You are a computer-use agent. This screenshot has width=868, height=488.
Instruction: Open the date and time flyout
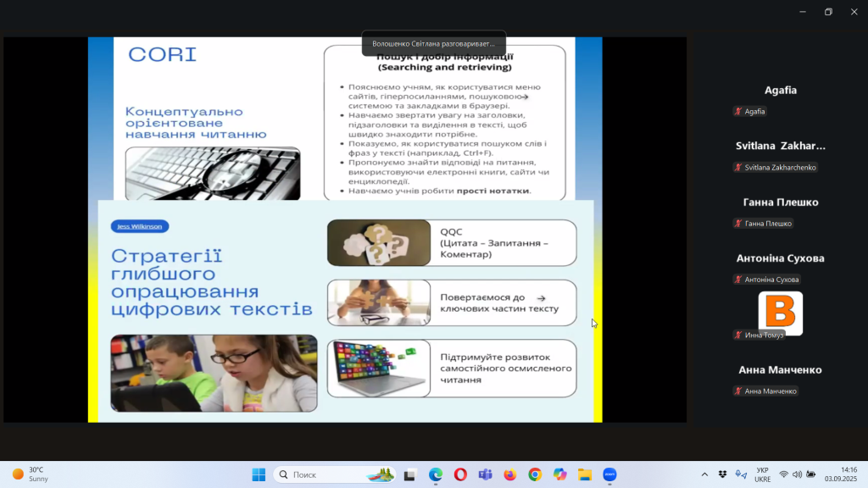[848, 474]
